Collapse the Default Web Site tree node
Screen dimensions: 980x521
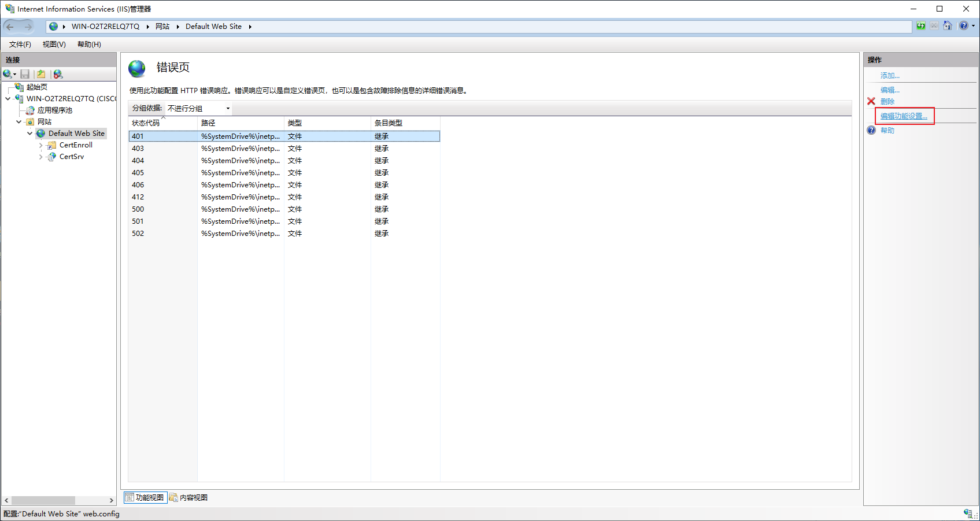click(x=30, y=134)
